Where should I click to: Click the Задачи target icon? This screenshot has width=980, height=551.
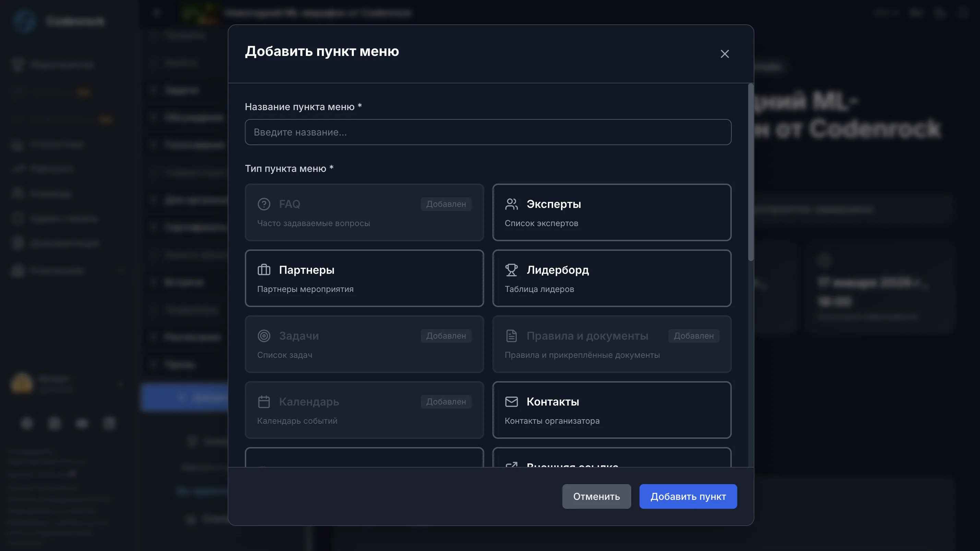(264, 336)
